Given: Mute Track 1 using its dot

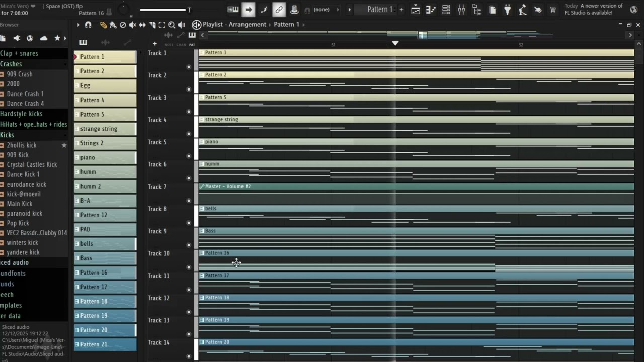Looking at the screenshot, I should pos(189,67).
